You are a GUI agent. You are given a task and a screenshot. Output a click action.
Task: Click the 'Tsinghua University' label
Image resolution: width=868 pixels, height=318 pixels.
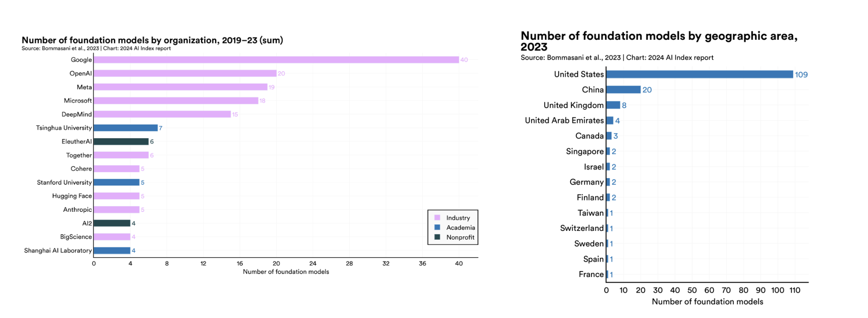64,128
